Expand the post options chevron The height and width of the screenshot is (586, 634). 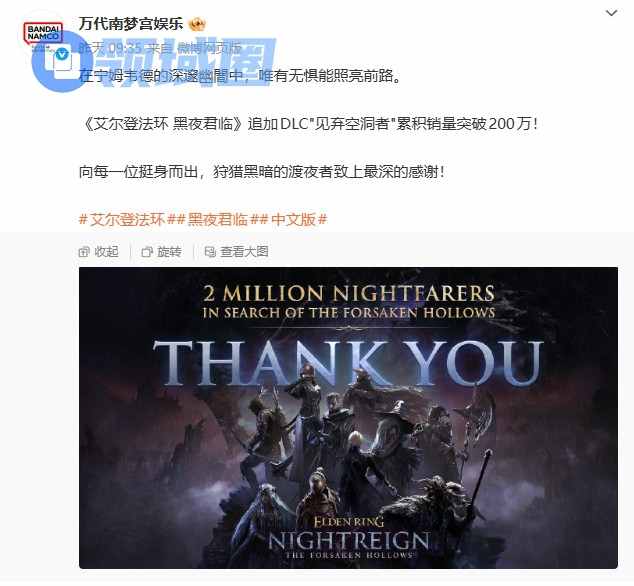611,13
